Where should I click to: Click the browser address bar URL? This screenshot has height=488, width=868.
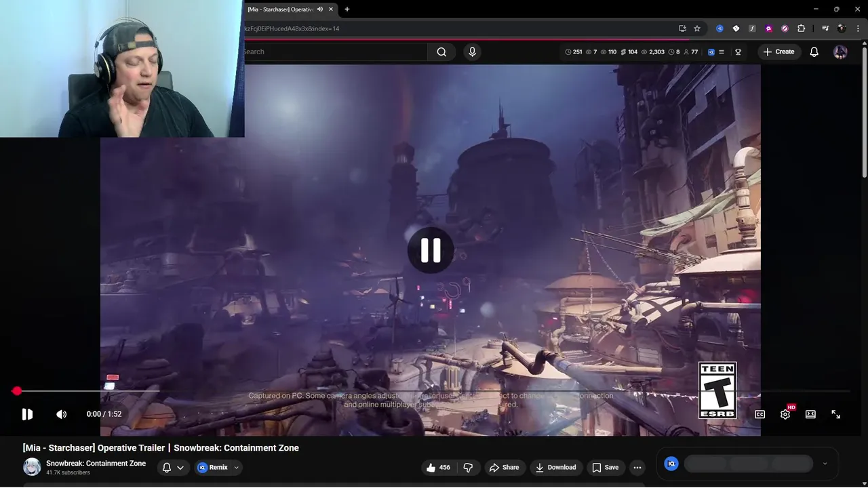(292, 28)
